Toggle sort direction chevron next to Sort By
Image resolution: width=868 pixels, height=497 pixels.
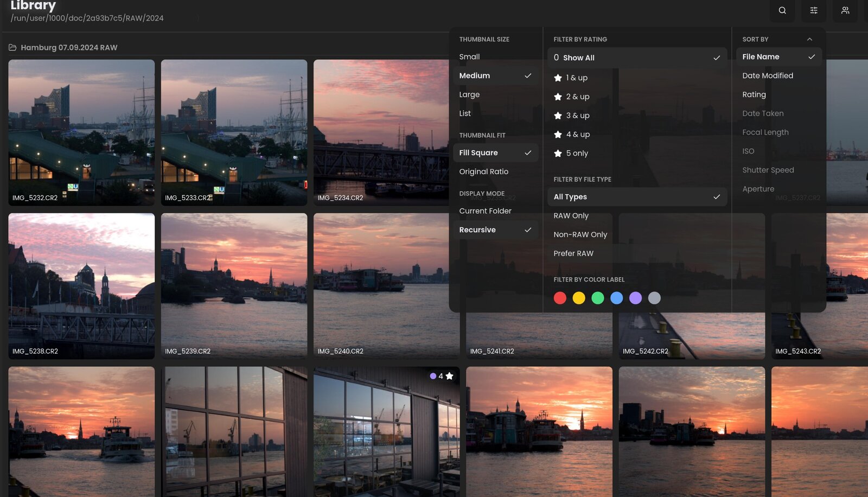click(809, 39)
